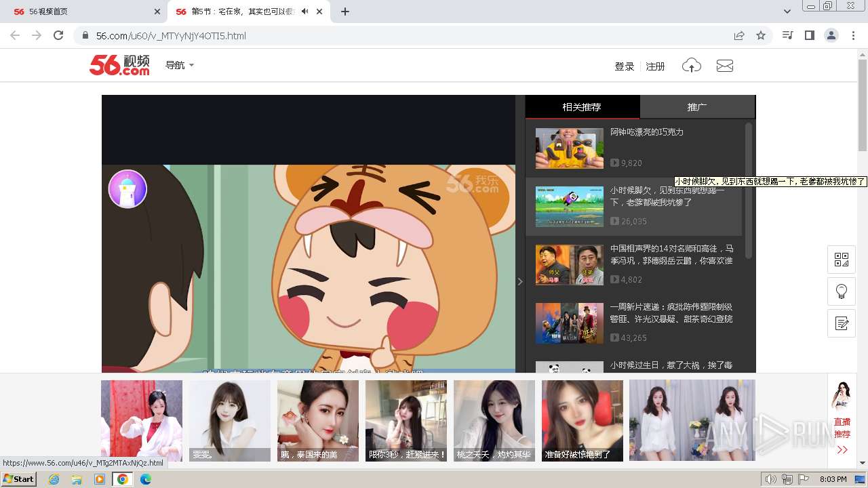Image resolution: width=868 pixels, height=488 pixels.
Task: Open the media control icon in toolbar
Action: click(x=787, y=35)
